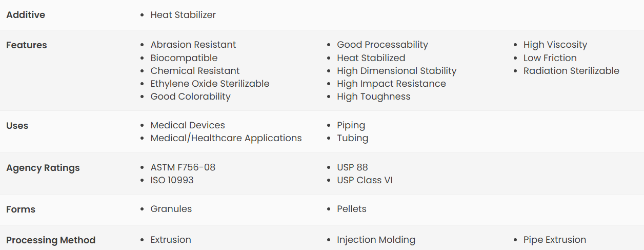Click the ISO 10993 agency rating
Screen dimensions: 644x250
pos(172,180)
